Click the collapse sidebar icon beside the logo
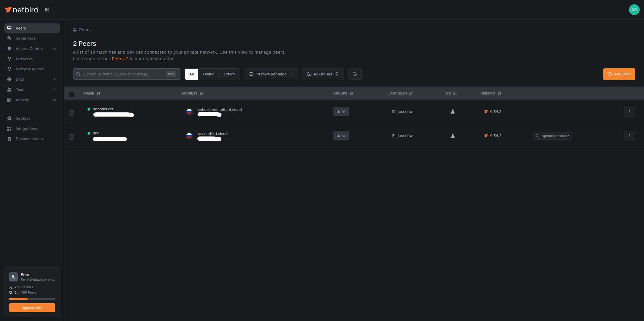Image resolution: width=644 pixels, height=321 pixels. pos(47,9)
